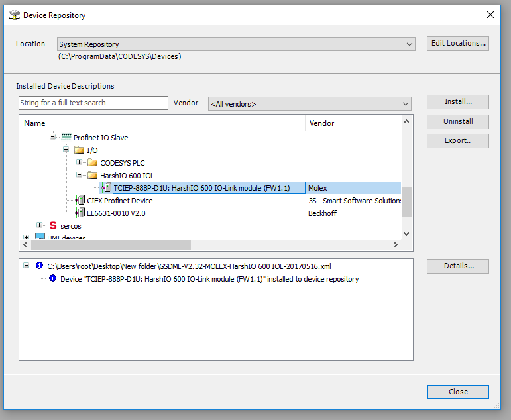Image resolution: width=511 pixels, height=420 pixels.
Task: Expand the sercos node
Action: [x=39, y=225]
